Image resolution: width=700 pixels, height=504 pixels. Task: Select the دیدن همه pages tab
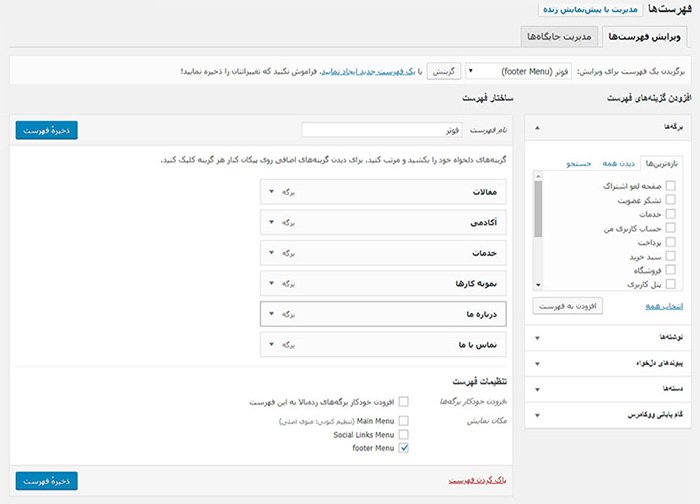coord(618,164)
